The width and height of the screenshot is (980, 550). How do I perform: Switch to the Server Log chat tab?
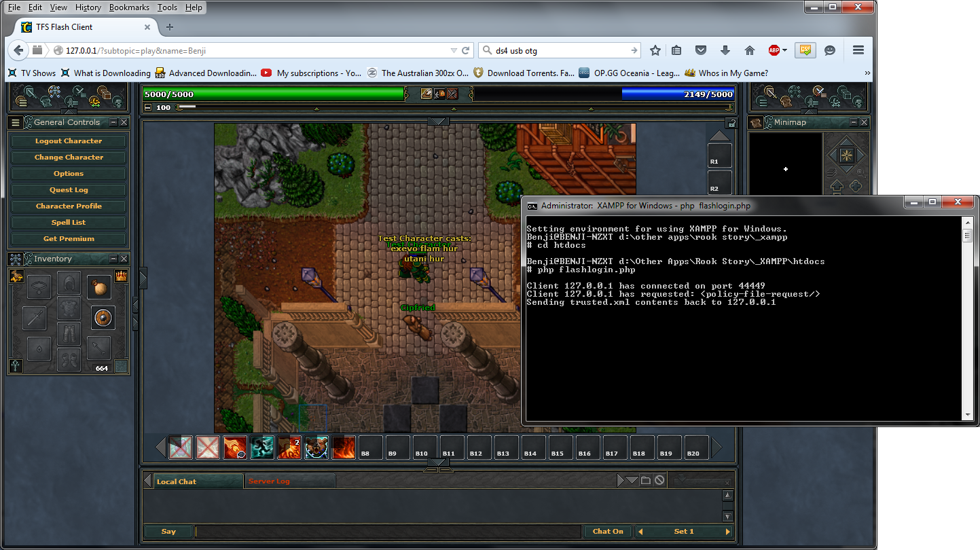[289, 481]
